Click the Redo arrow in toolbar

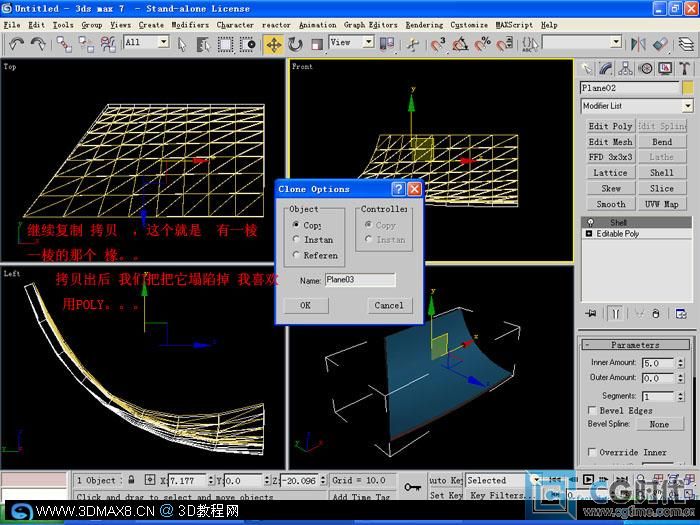[x=39, y=44]
